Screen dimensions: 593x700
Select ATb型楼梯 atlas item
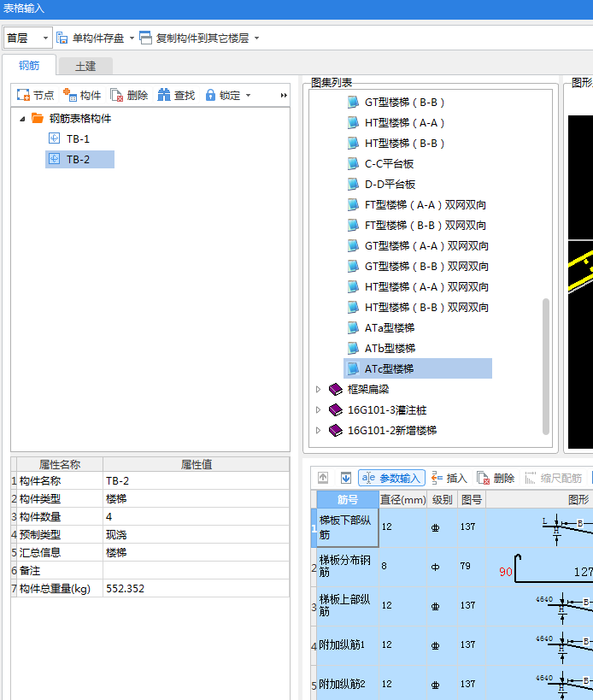pos(390,349)
